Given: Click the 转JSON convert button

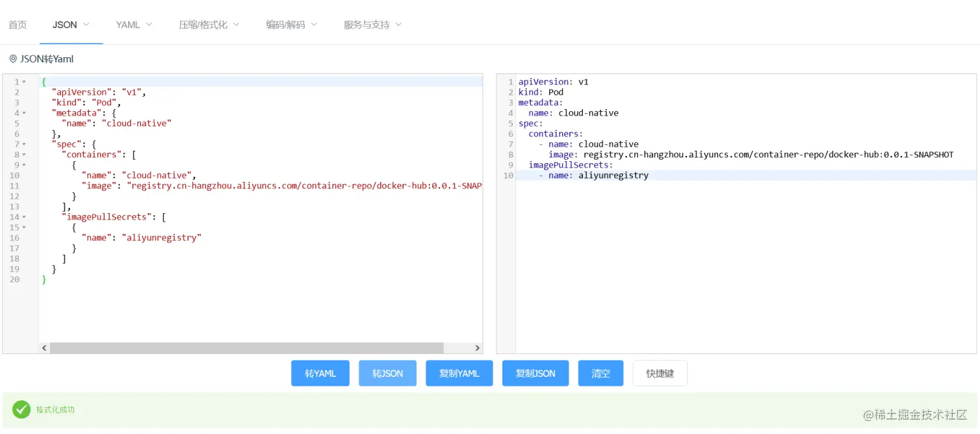Looking at the screenshot, I should (387, 373).
